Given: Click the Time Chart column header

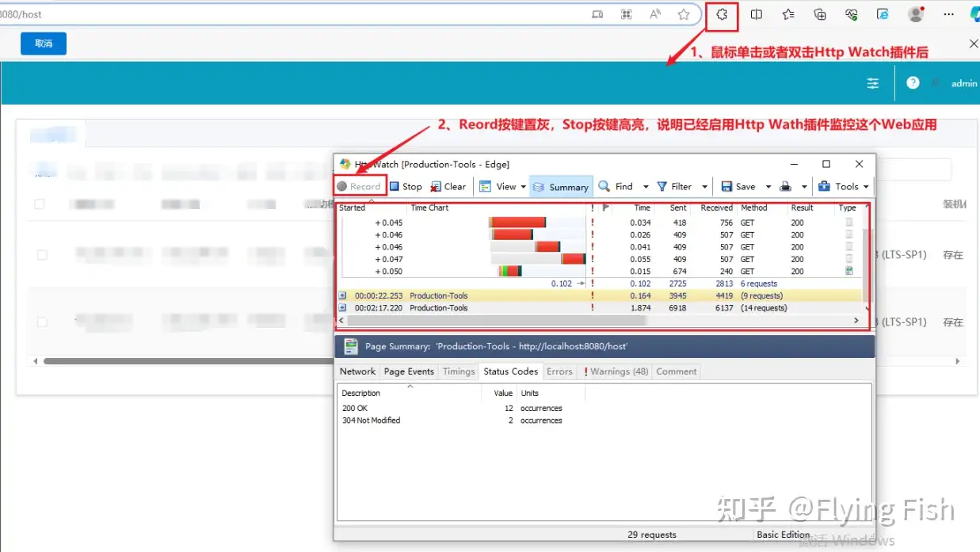Looking at the screenshot, I should 429,207.
